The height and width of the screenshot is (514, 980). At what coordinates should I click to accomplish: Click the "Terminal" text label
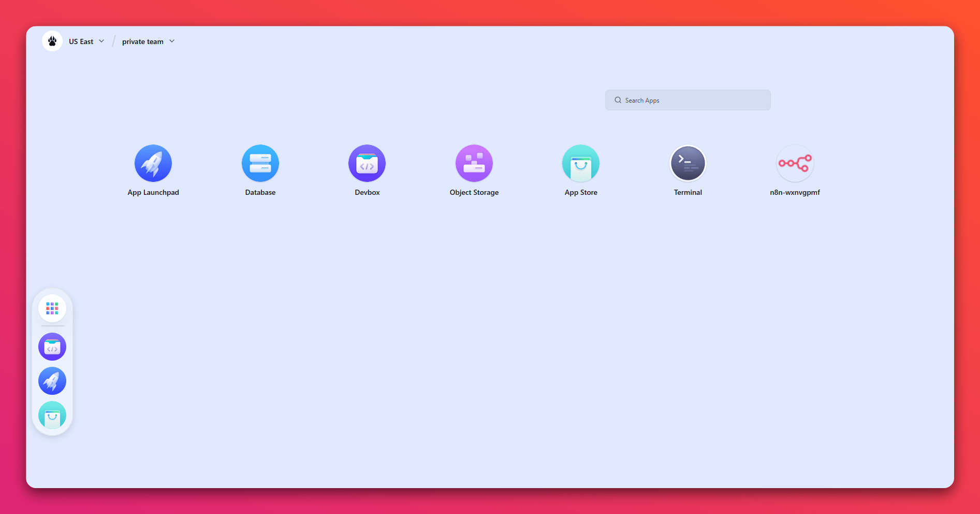688,192
